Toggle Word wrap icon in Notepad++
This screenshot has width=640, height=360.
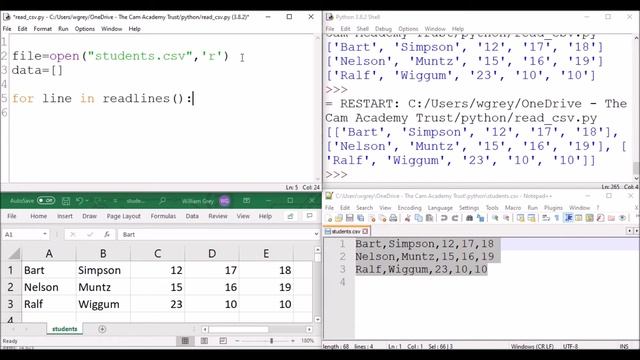546,218
